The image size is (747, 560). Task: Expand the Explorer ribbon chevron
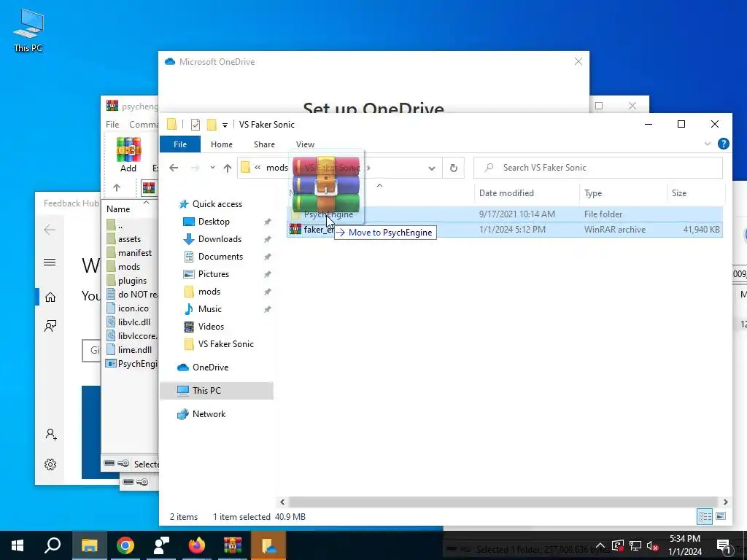click(x=708, y=144)
